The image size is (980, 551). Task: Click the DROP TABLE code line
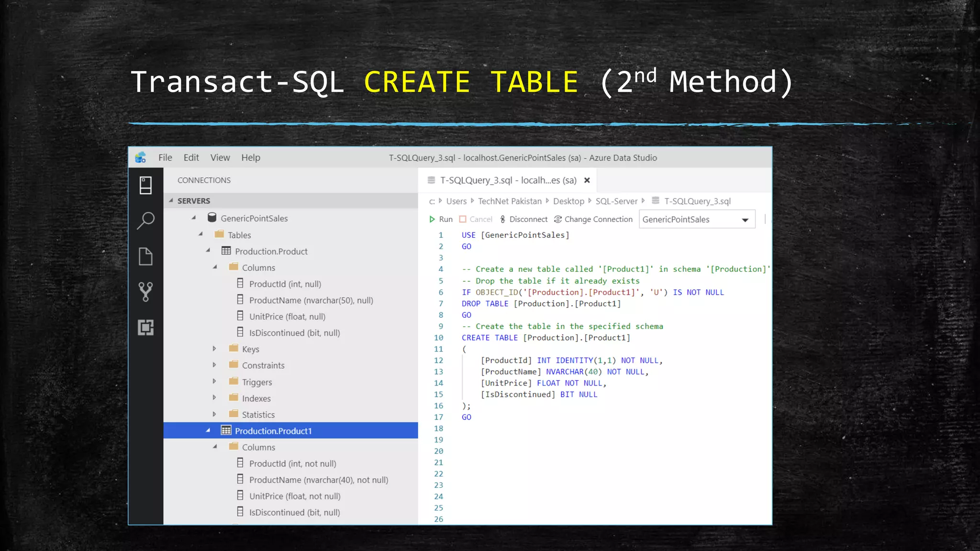[541, 304]
